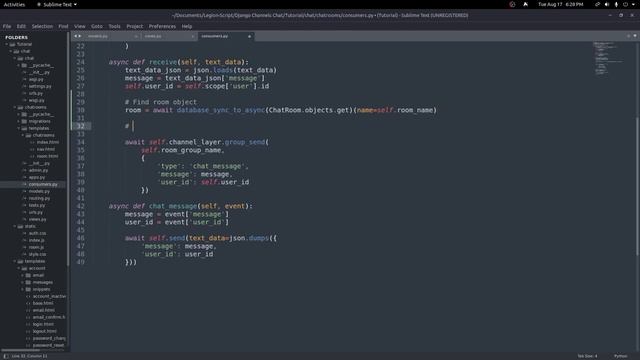Click line number 42 in the gutter
This screenshot has width=640, height=360.
point(80,206)
